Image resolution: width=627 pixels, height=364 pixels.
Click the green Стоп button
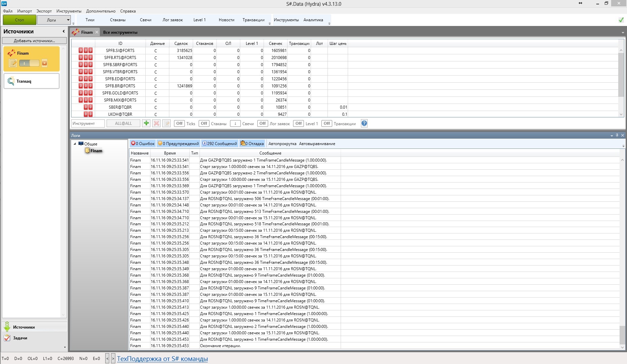pos(20,20)
